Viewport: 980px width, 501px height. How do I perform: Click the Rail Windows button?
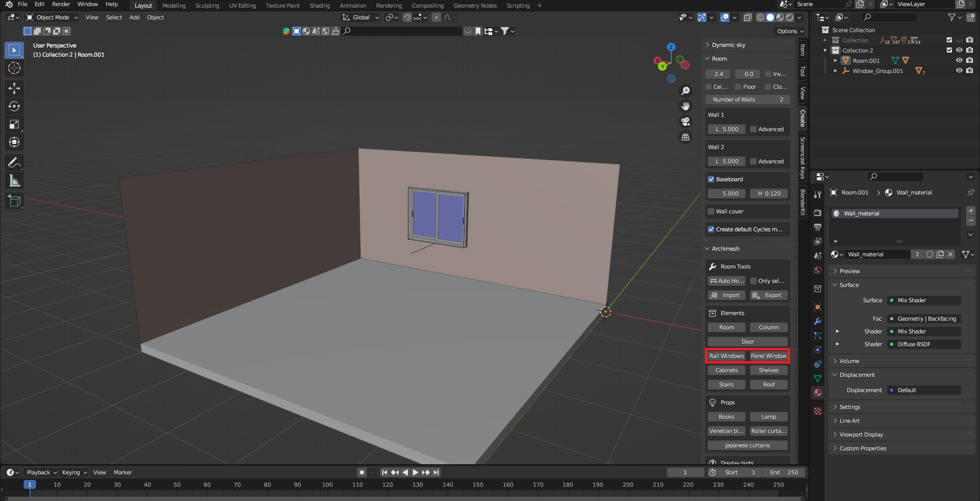tap(726, 356)
